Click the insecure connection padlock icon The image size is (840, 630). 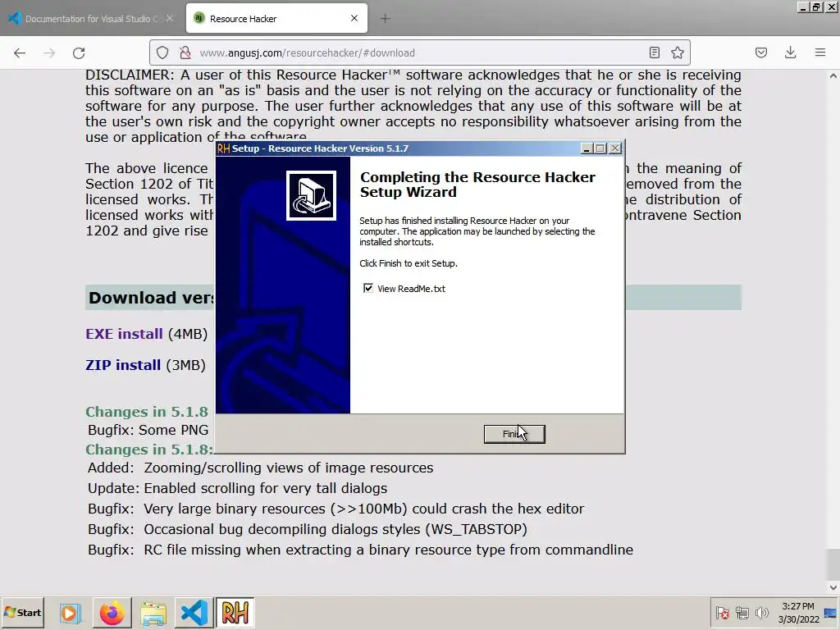185,52
